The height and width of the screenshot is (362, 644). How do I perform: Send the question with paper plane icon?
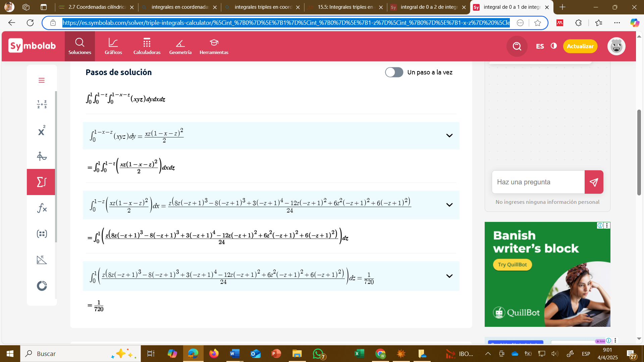click(x=594, y=182)
